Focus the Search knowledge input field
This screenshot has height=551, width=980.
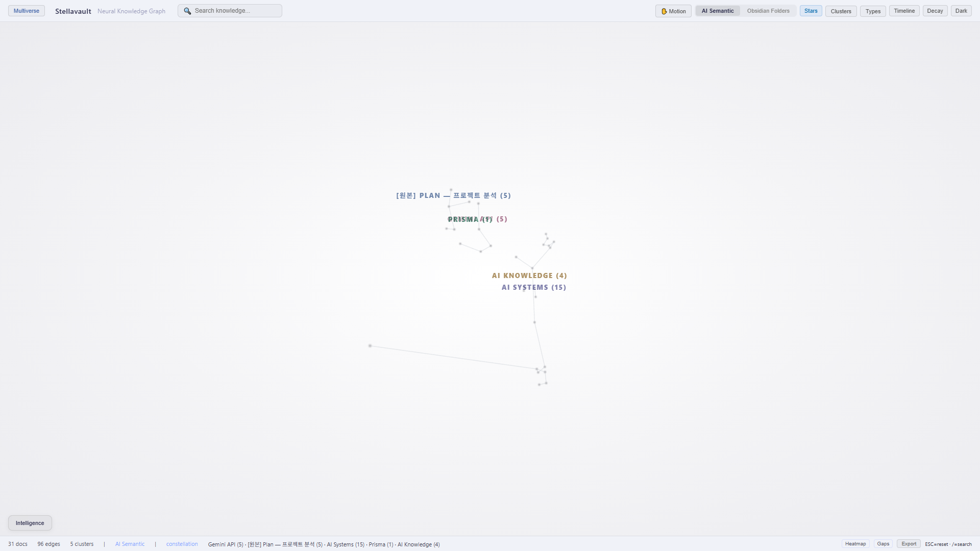coord(235,11)
